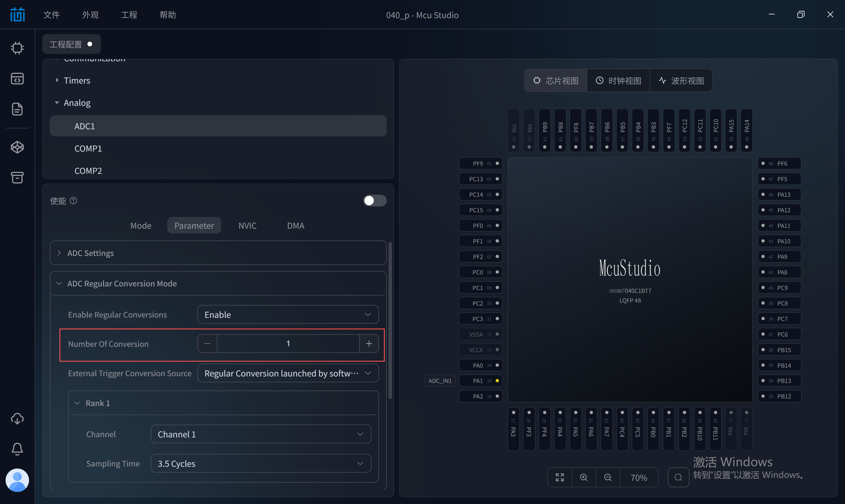
Task: Open the Sampling Time dropdown
Action: click(x=261, y=463)
